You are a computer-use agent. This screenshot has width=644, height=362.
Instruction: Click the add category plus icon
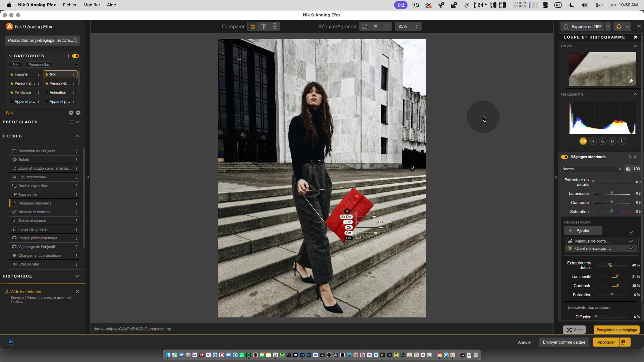(x=68, y=56)
